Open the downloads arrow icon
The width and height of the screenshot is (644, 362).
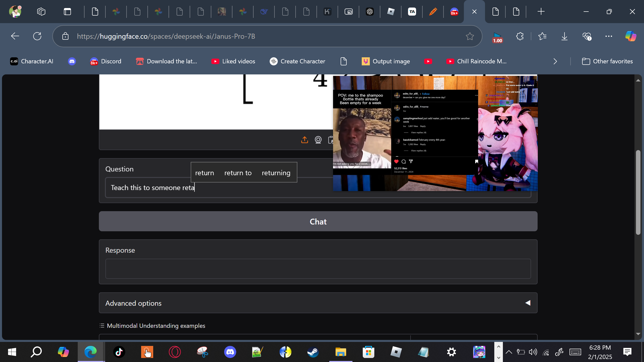click(x=564, y=36)
